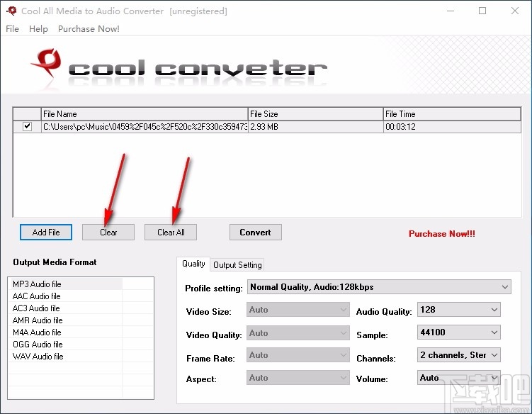Select AC3 Audio file format
Screen dimensions: 532x414
[66, 308]
